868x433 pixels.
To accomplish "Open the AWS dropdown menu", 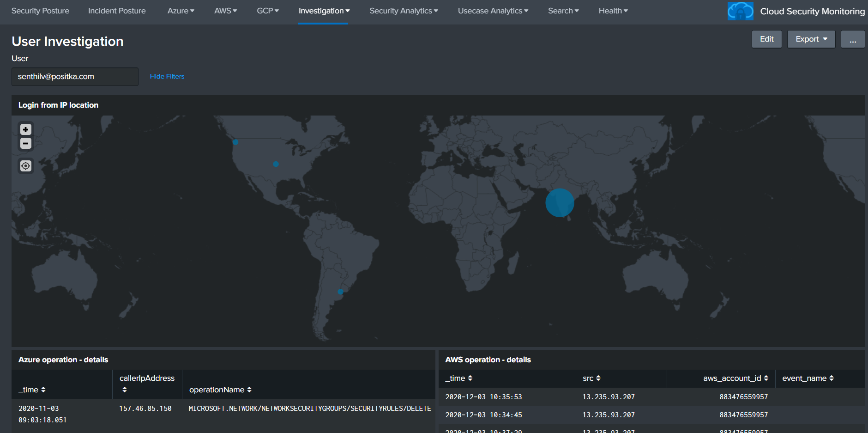I will (x=225, y=11).
